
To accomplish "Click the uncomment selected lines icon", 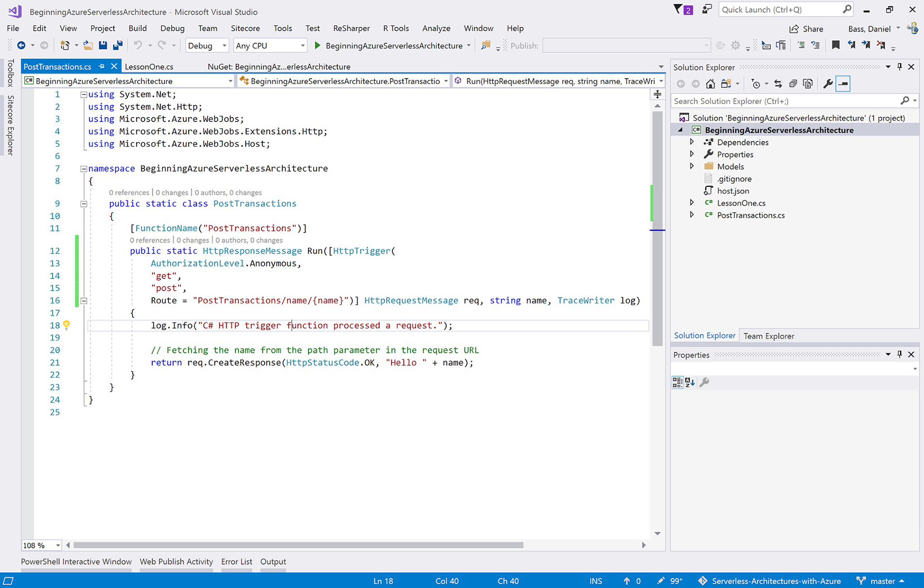I will (816, 45).
